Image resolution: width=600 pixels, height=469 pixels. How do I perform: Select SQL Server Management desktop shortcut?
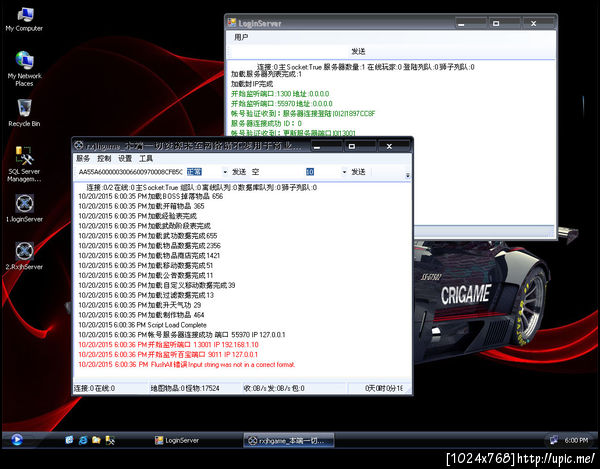24,164
